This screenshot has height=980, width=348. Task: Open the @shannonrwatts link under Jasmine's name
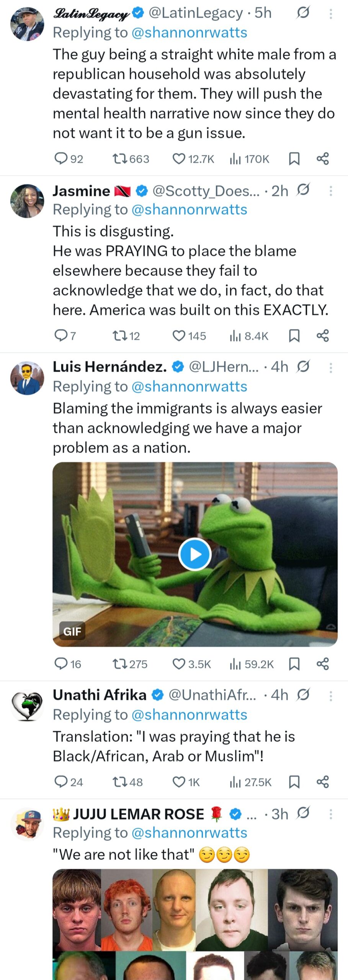(x=189, y=209)
